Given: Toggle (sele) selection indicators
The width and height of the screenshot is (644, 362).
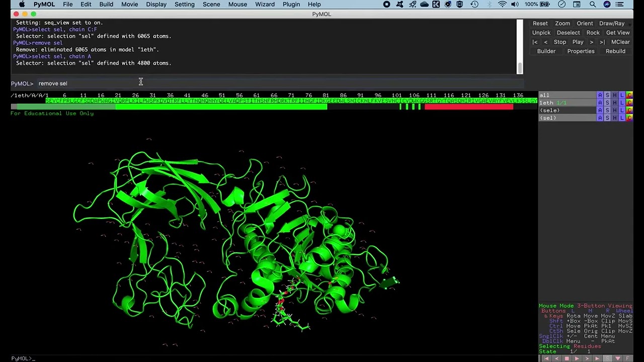Looking at the screenshot, I should coord(567,110).
